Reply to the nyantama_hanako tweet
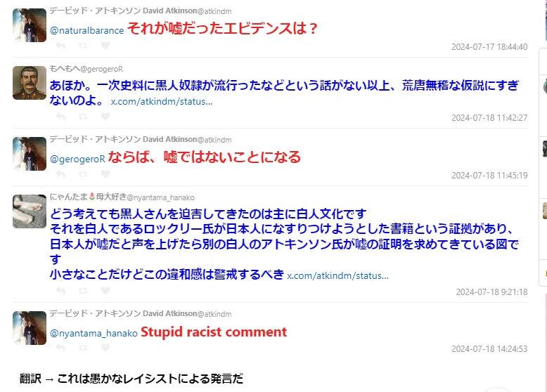 click(x=60, y=291)
